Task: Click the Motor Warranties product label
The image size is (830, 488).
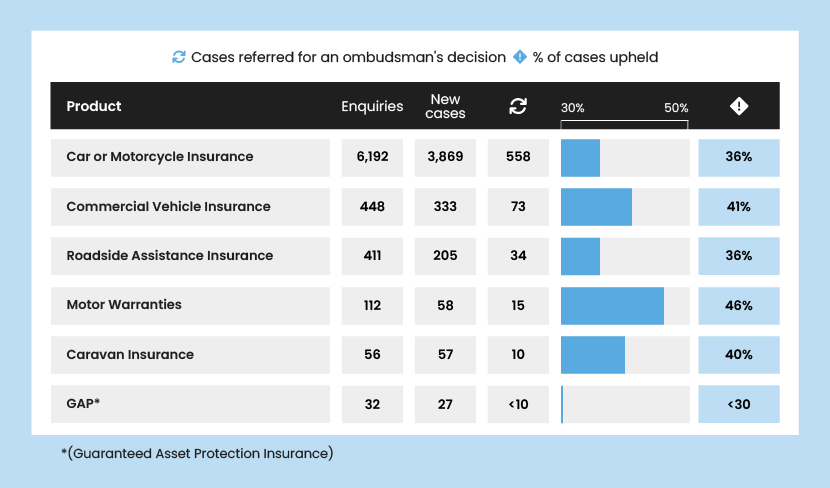Action: tap(124, 305)
